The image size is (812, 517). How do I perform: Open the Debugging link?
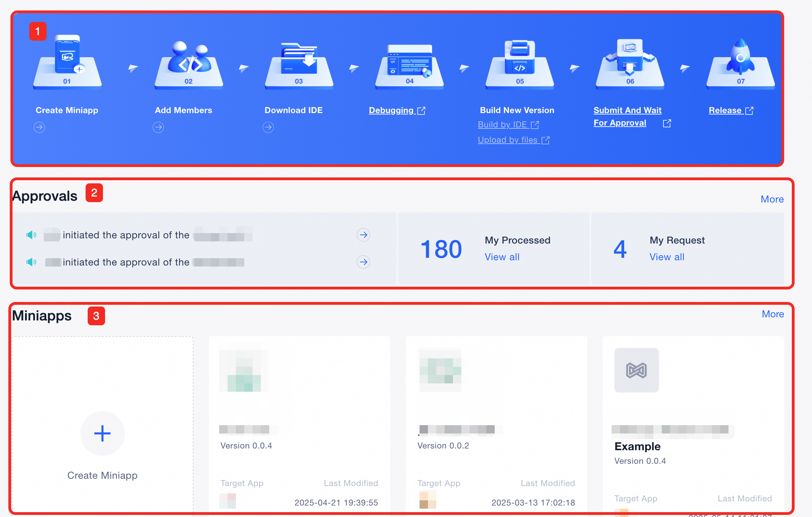(x=397, y=110)
